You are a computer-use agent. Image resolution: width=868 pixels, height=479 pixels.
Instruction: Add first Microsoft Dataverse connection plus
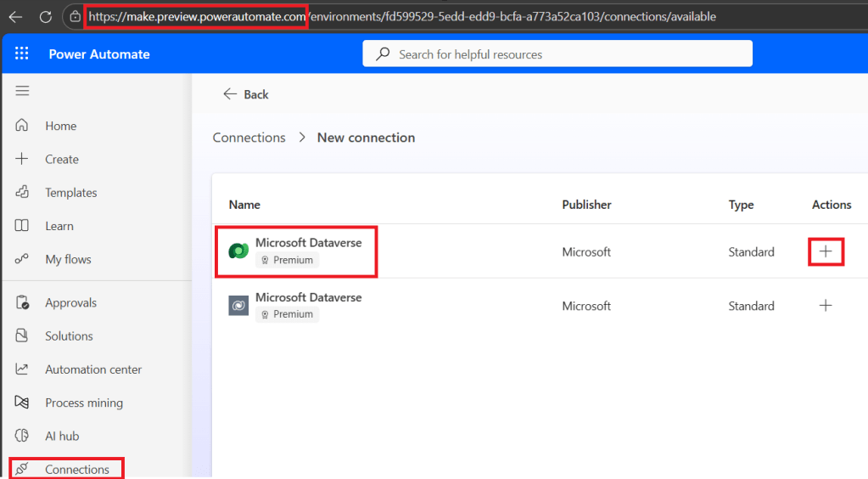[x=825, y=252]
